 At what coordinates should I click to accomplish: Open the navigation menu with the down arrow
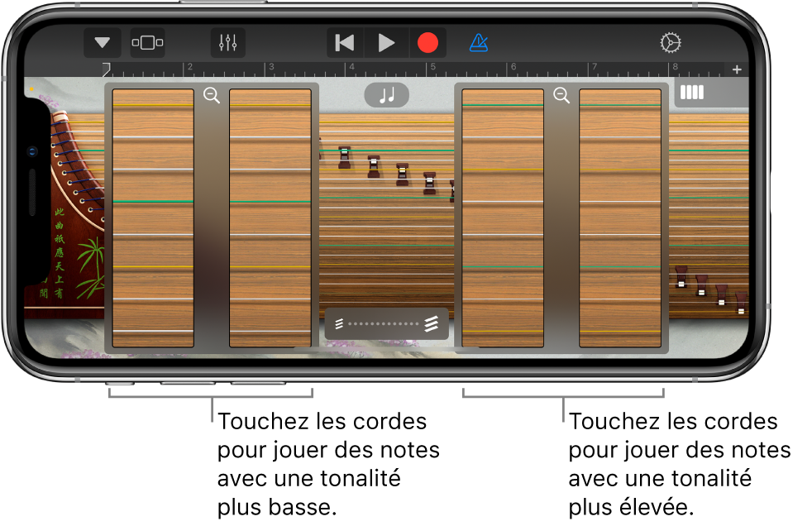tap(103, 42)
